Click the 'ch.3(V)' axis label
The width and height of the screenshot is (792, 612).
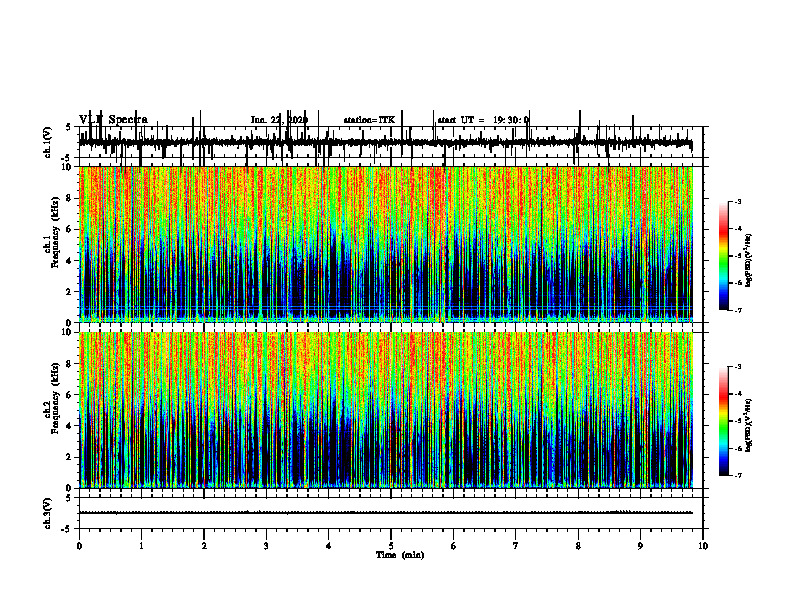click(x=47, y=513)
